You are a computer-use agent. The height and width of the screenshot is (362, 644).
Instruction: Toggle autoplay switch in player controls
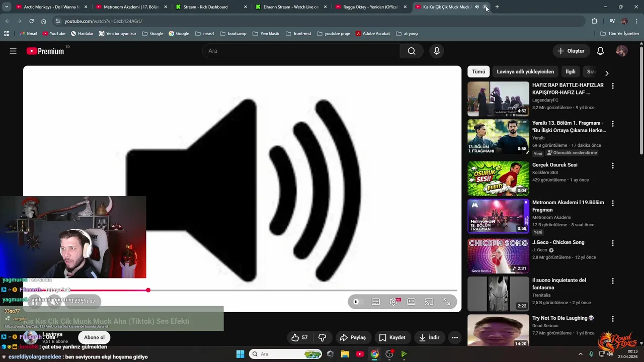point(356,302)
